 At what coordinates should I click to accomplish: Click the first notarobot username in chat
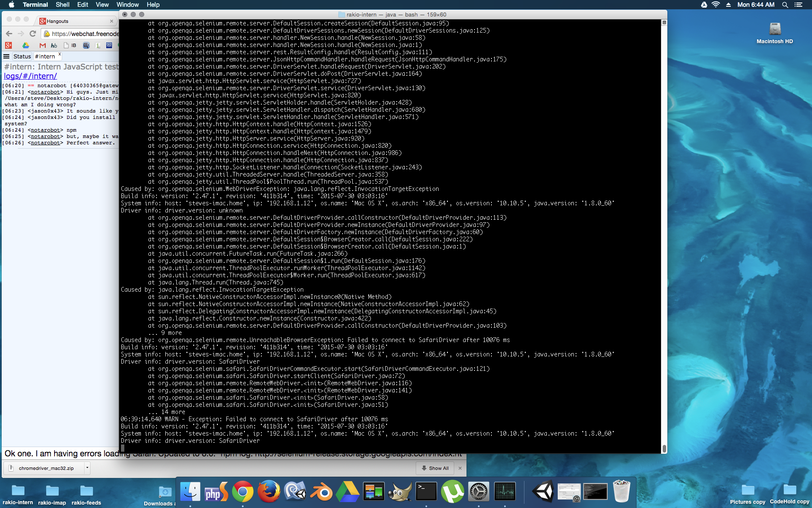pyautogui.click(x=46, y=92)
